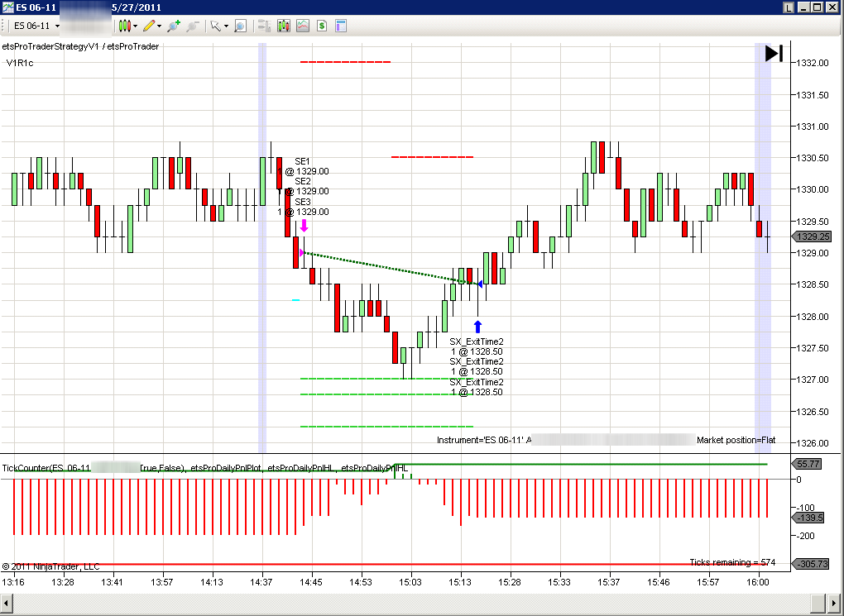Click the etsProTraderStrategyV1 / etsProTrader label

tap(81, 47)
